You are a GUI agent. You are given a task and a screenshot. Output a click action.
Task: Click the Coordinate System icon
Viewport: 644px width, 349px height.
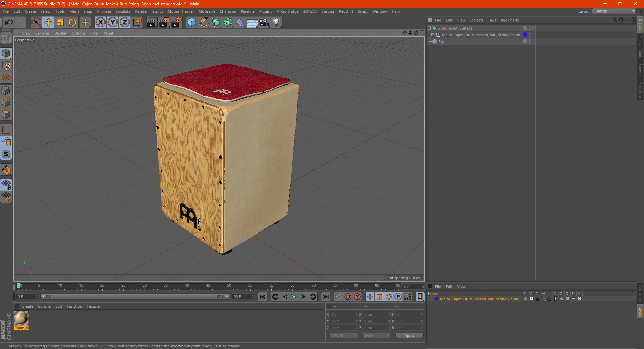coord(137,22)
